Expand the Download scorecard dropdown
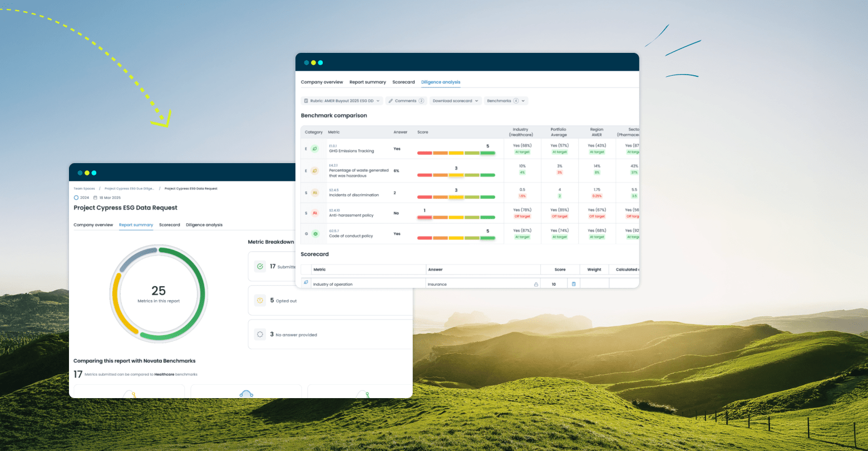 (x=455, y=101)
